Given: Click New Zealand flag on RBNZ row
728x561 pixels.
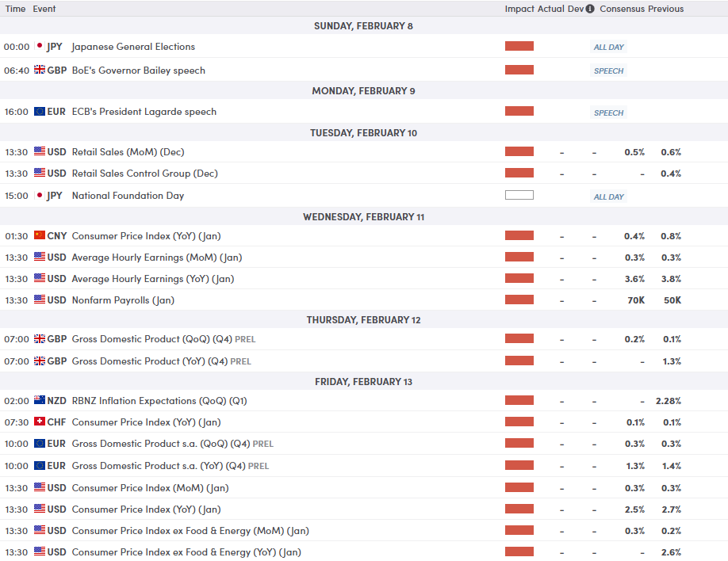Looking at the screenshot, I should point(40,400).
